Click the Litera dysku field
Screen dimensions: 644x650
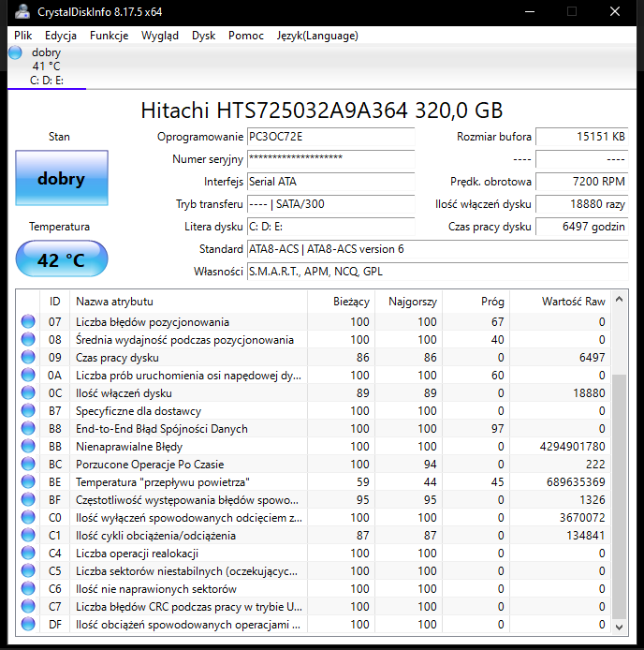[330, 227]
